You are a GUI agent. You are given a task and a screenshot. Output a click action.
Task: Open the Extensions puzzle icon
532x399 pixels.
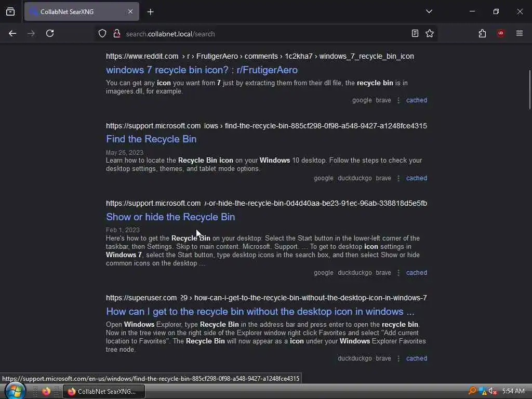482,34
